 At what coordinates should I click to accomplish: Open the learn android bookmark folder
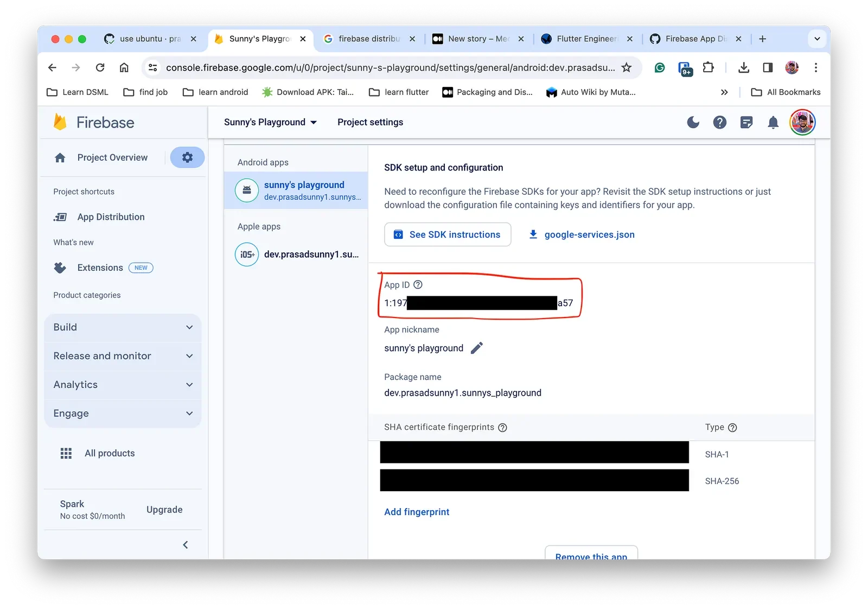click(215, 92)
